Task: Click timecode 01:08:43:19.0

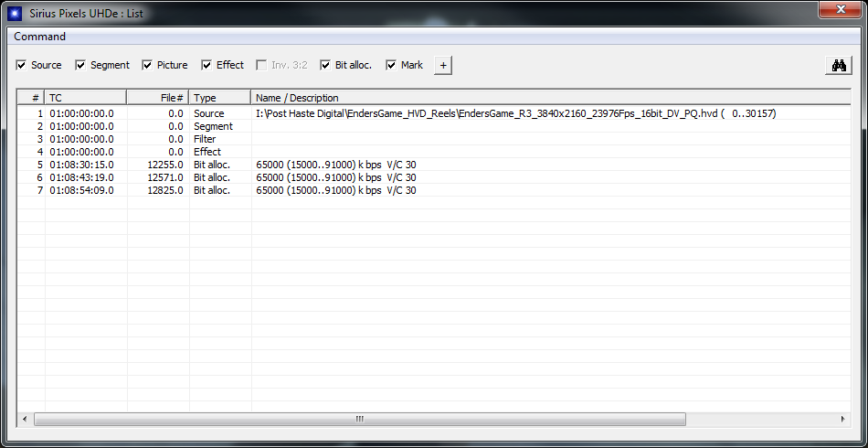Action: point(81,177)
